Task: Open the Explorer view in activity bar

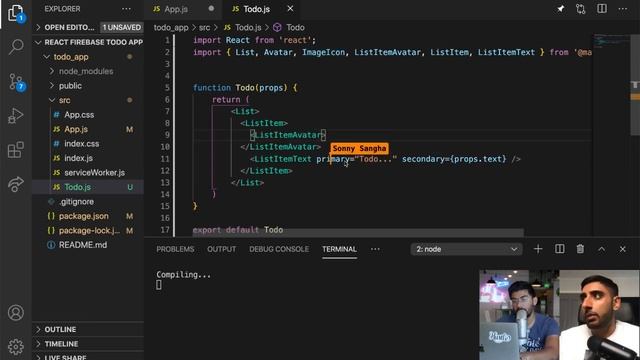Action: click(16, 13)
